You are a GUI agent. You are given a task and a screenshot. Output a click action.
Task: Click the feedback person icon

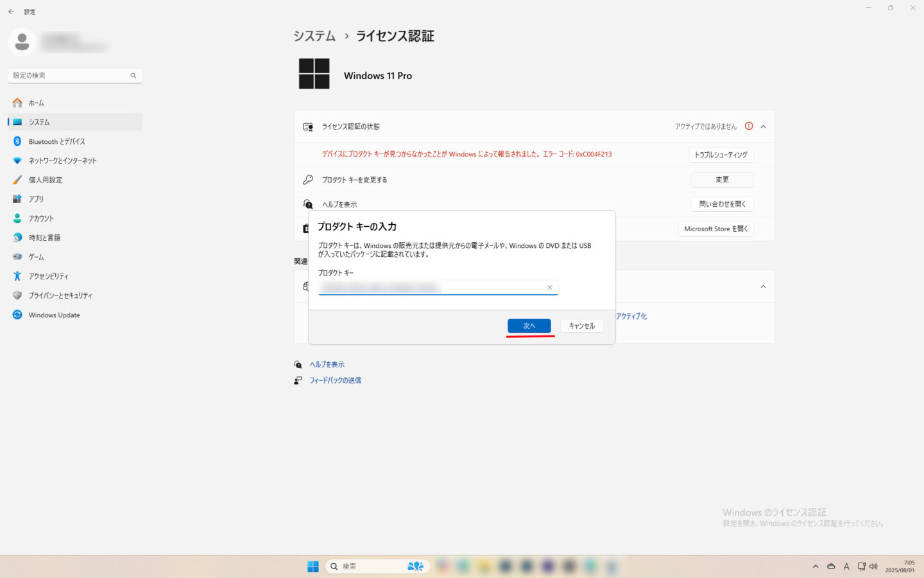pyautogui.click(x=298, y=380)
